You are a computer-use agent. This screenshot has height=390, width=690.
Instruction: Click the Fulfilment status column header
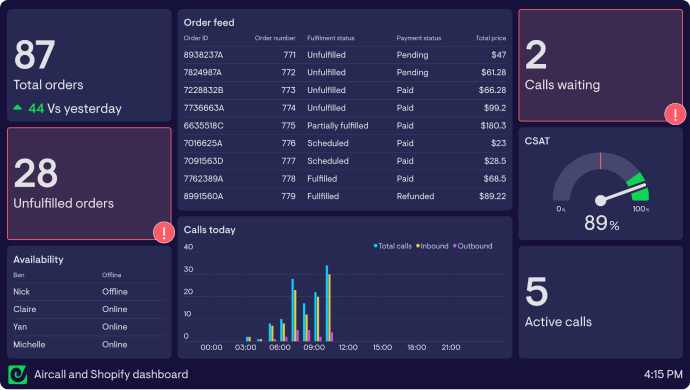(330, 38)
